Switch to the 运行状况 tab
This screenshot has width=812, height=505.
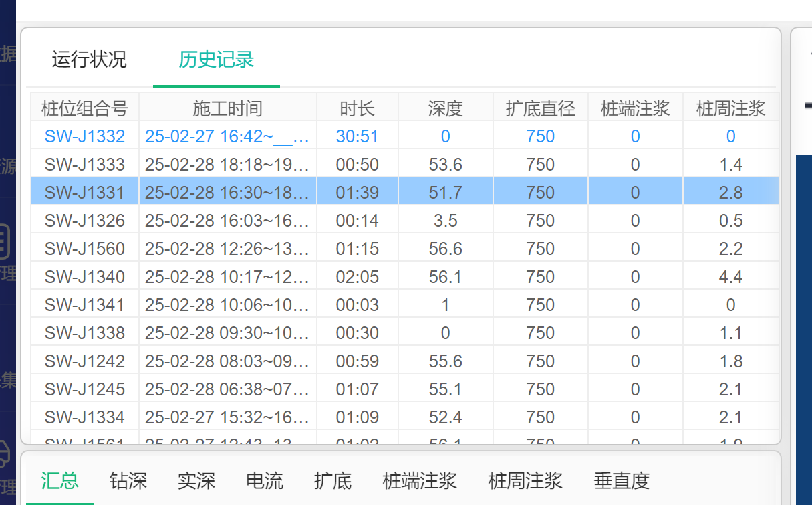[89, 60]
